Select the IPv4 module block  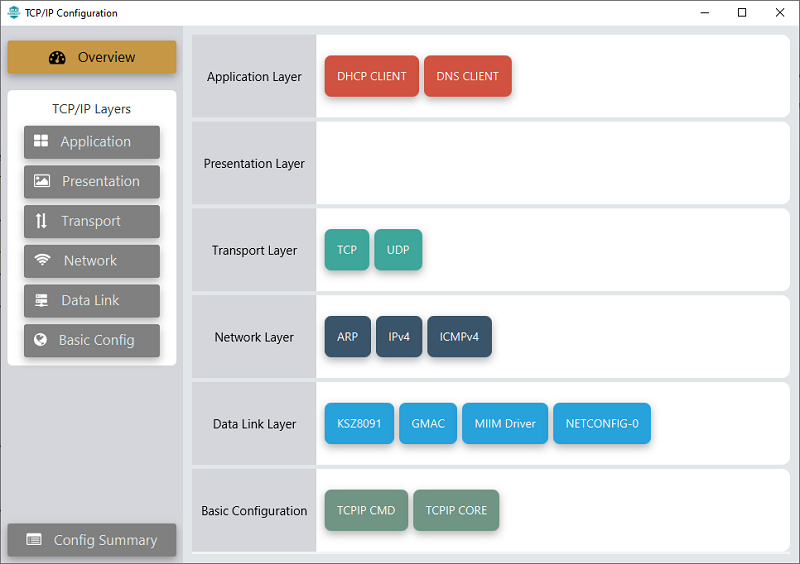pyautogui.click(x=399, y=337)
